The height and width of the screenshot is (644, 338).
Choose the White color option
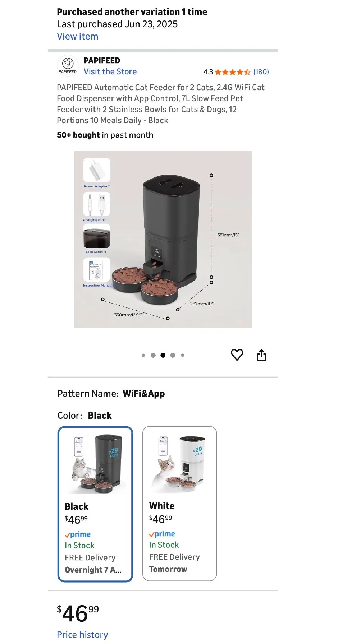[180, 504]
